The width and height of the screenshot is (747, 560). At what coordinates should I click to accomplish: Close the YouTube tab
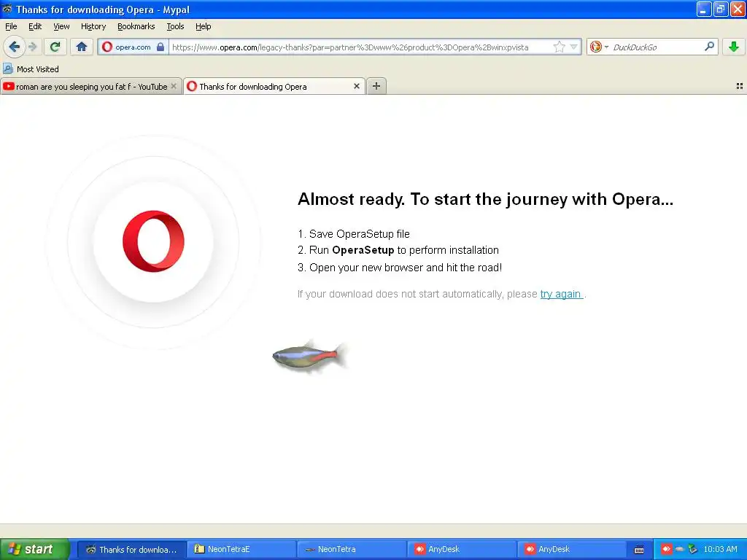click(174, 86)
